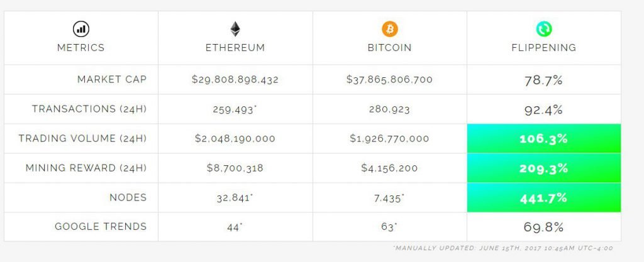Select the METRICS column header text
The width and height of the screenshot is (644, 262).
[81, 48]
